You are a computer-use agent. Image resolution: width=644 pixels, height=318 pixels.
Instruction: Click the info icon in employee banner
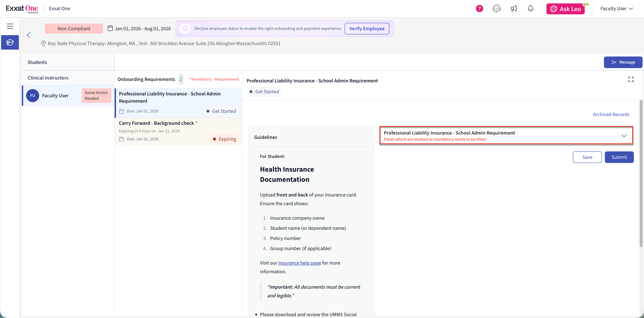(x=185, y=28)
